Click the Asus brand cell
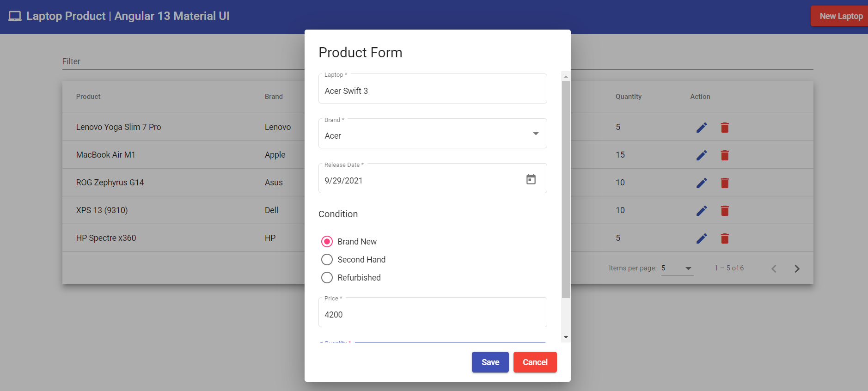Viewport: 868px width, 391px height. click(274, 183)
